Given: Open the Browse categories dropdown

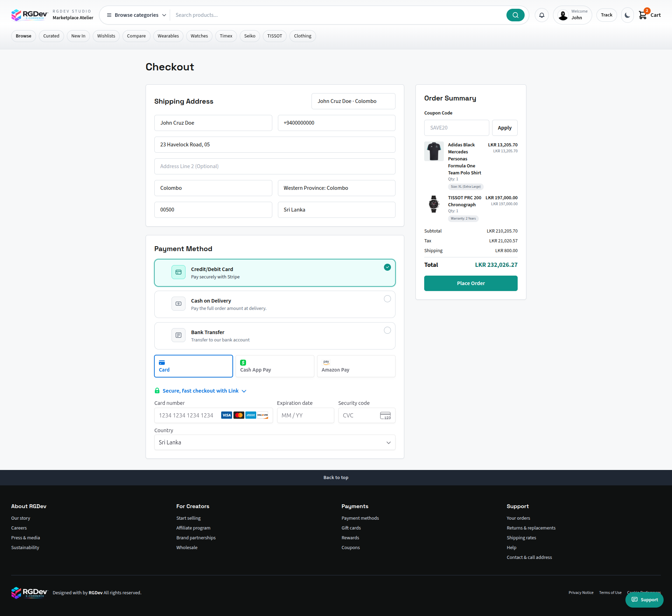Looking at the screenshot, I should click(135, 15).
